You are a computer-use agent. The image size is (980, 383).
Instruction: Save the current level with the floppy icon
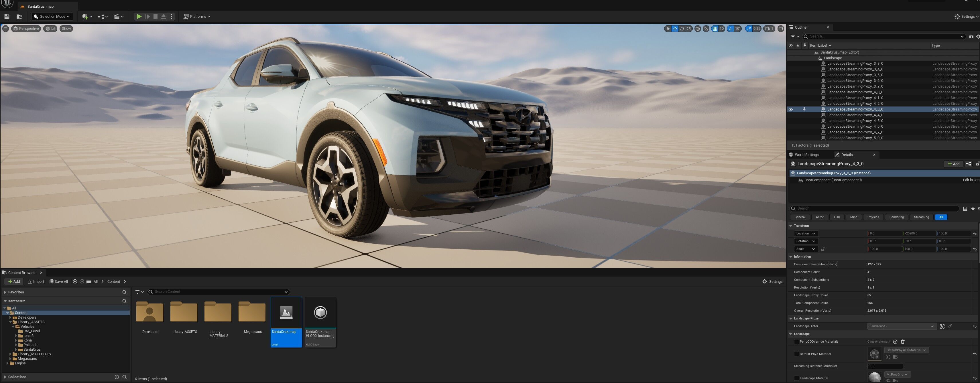[x=7, y=16]
